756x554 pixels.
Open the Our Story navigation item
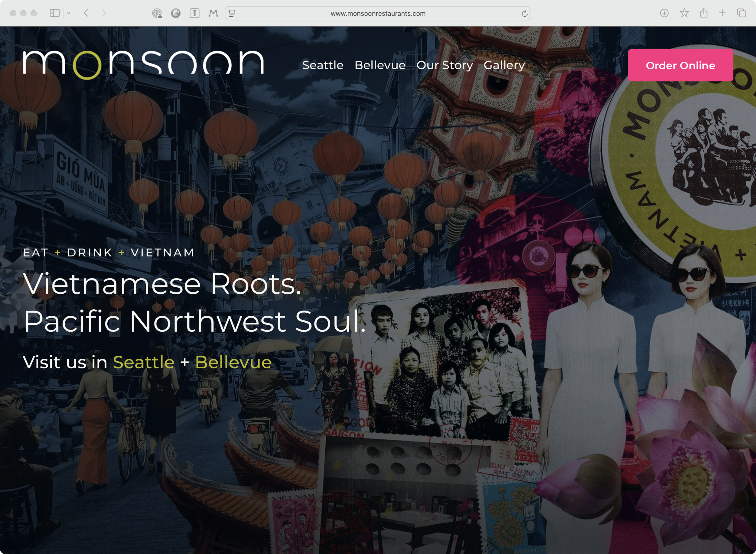(445, 65)
